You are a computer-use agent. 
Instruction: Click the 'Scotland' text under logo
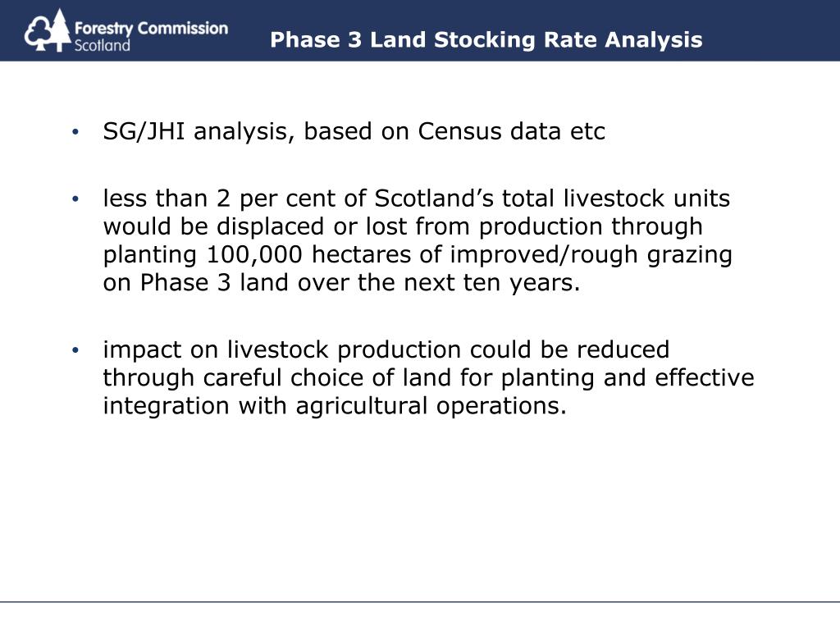pos(102,46)
